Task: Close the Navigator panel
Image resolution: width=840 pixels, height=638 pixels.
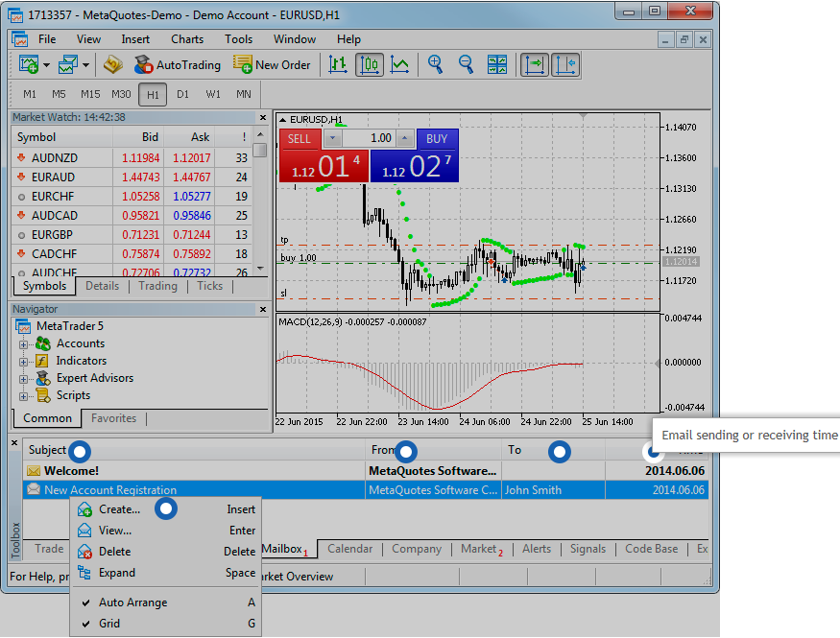Action: (262, 309)
